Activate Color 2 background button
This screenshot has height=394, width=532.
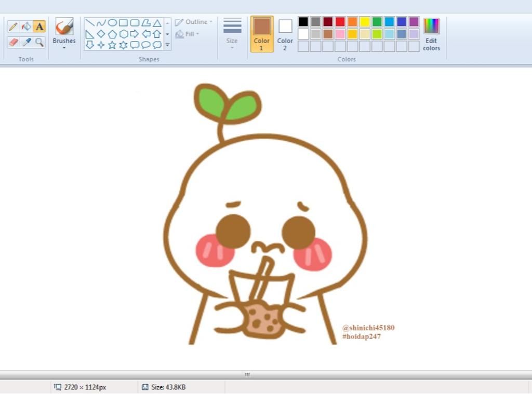tap(285, 34)
